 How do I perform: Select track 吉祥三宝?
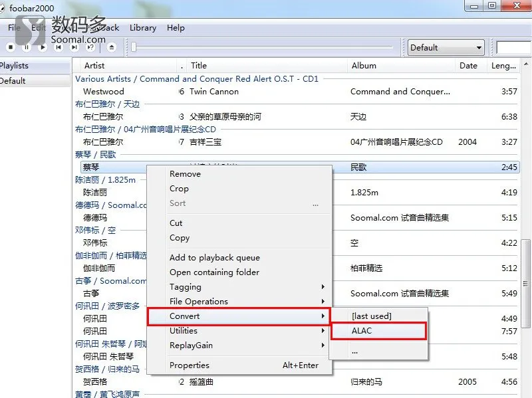click(299, 142)
